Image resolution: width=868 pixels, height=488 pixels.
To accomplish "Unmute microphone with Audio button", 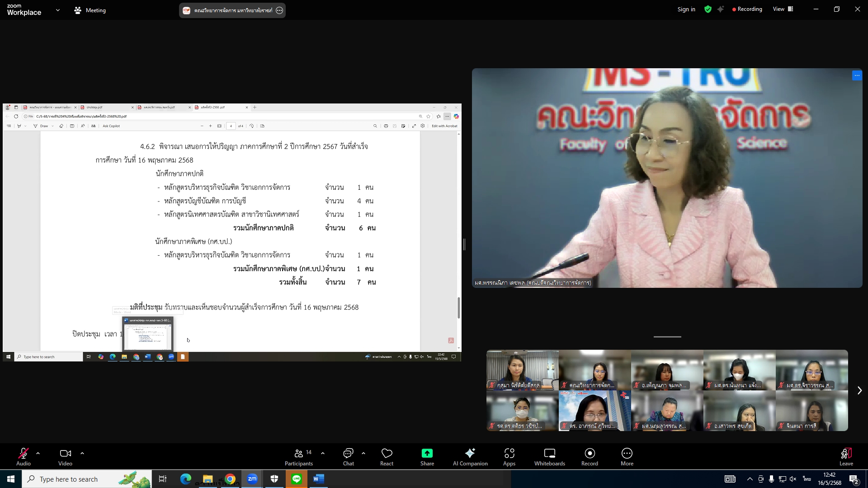I will (24, 456).
